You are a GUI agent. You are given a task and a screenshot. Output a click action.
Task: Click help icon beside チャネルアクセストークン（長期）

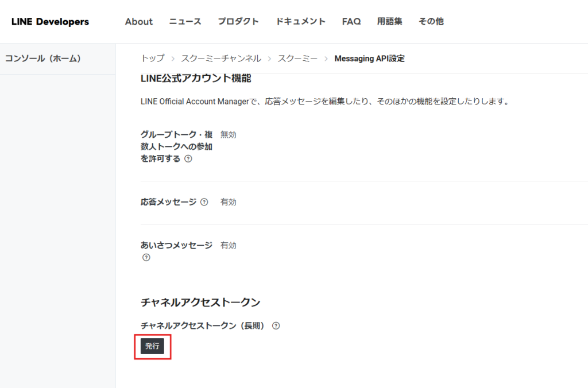276,326
